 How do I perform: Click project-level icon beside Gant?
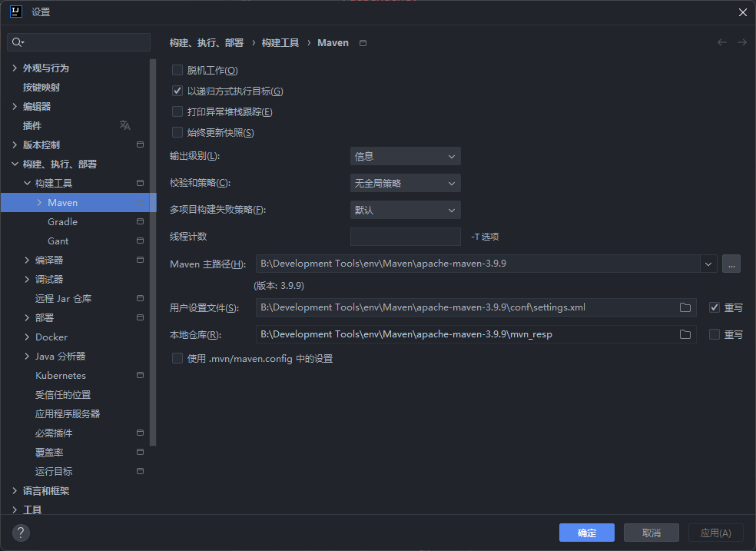[141, 241]
